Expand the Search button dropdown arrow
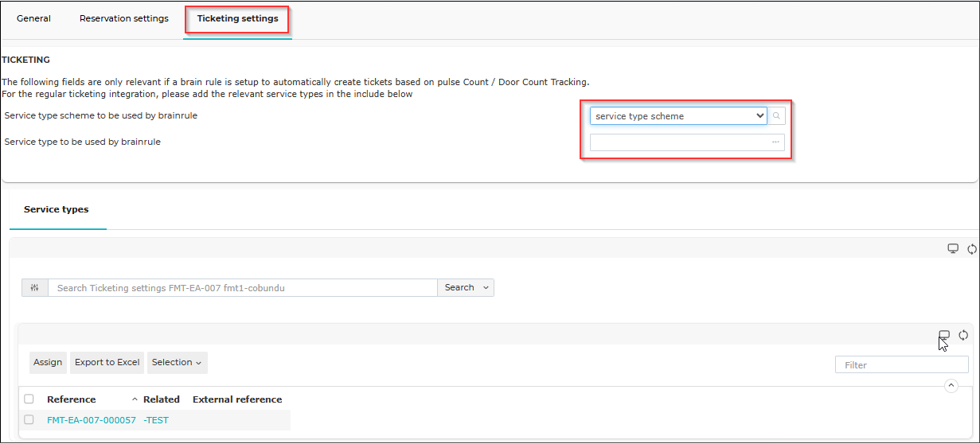Screen dimensions: 980x444 486,288
